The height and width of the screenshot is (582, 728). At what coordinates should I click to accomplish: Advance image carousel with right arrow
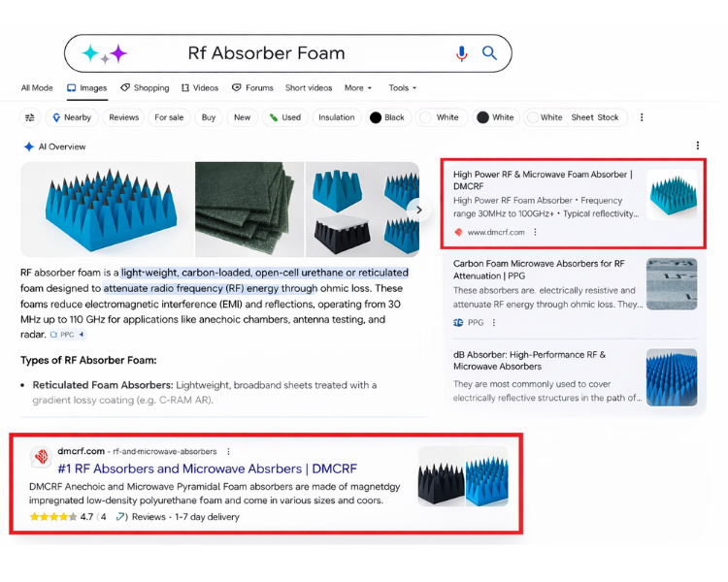[419, 210]
